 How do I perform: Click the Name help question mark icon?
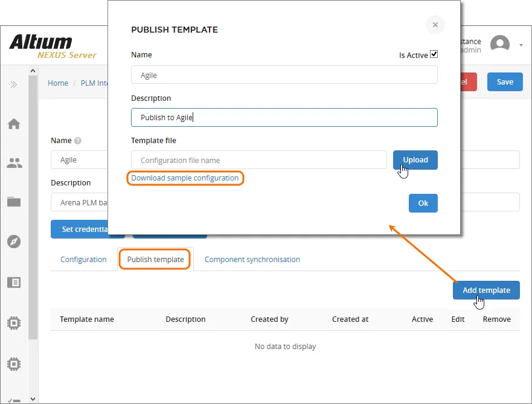tap(78, 141)
